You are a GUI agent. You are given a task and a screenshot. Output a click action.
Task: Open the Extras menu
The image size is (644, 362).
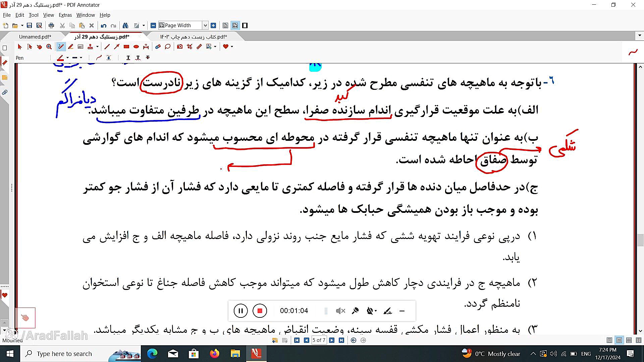65,15
